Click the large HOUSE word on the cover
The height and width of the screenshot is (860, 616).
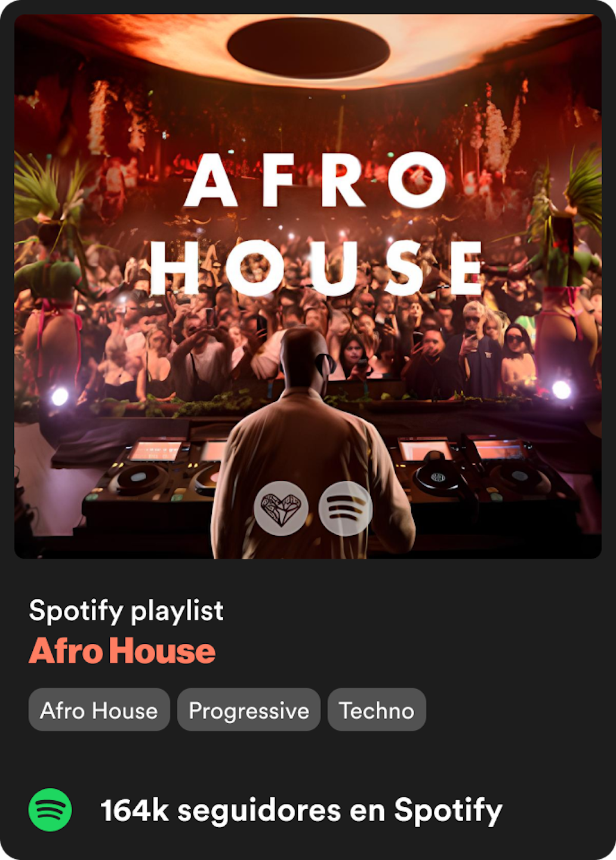pyautogui.click(x=317, y=268)
